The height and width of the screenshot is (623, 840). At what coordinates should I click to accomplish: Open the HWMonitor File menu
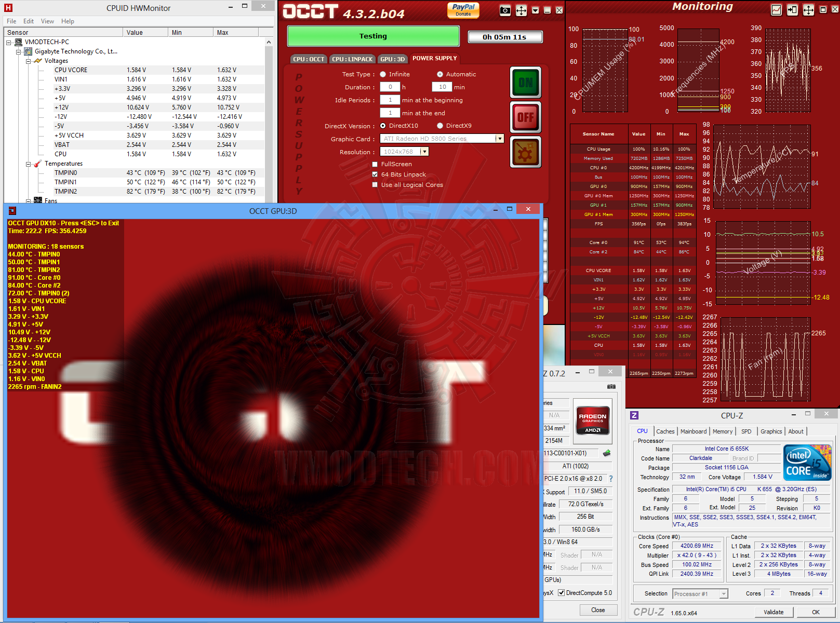tap(11, 21)
